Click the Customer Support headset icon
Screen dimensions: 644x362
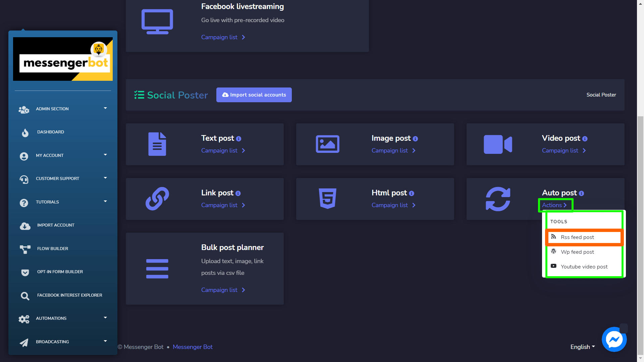pyautogui.click(x=24, y=179)
